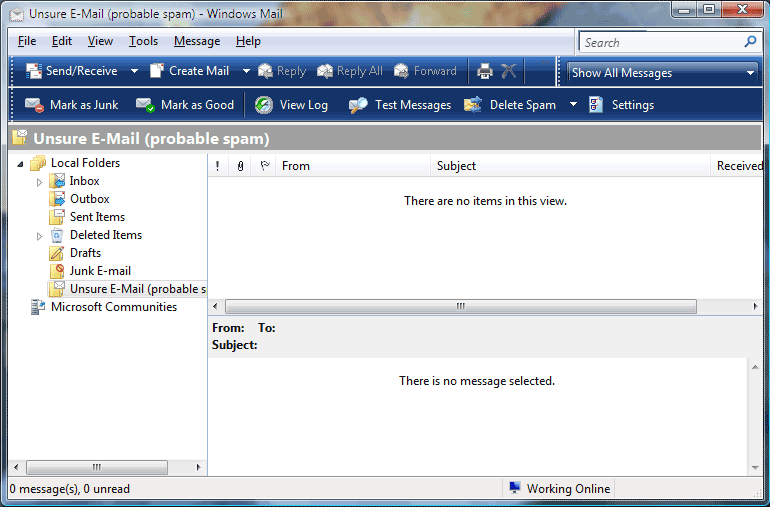
Task: Click the Print icon
Action: click(485, 72)
